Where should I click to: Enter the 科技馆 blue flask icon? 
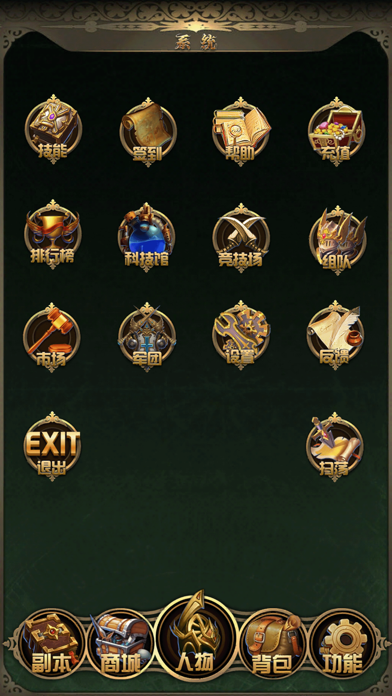pyautogui.click(x=147, y=237)
